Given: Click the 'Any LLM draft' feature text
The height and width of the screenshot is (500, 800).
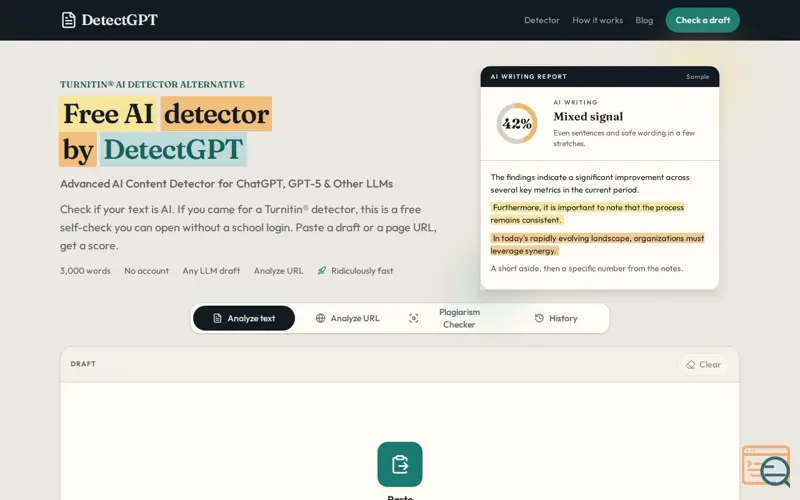Looking at the screenshot, I should (x=211, y=271).
